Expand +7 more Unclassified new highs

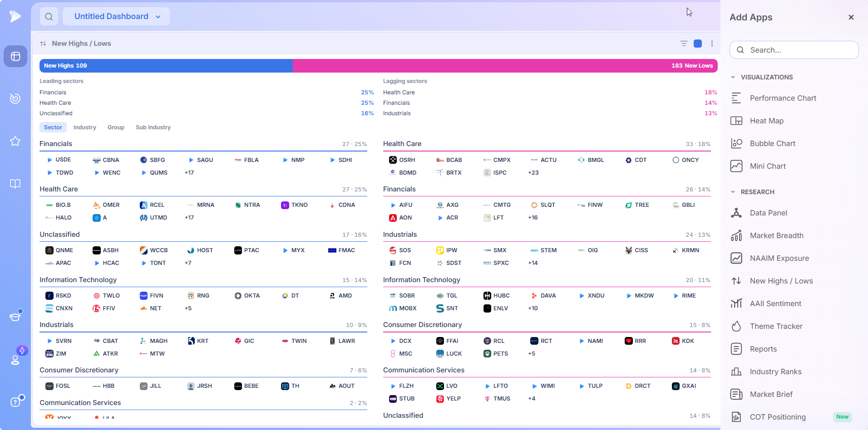(x=188, y=263)
